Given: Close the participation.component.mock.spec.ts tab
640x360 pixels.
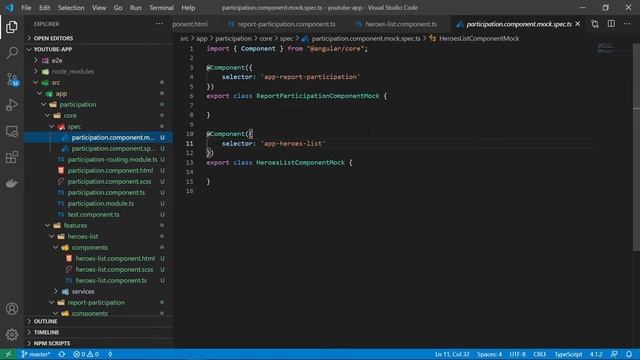Looking at the screenshot, I should [x=578, y=24].
